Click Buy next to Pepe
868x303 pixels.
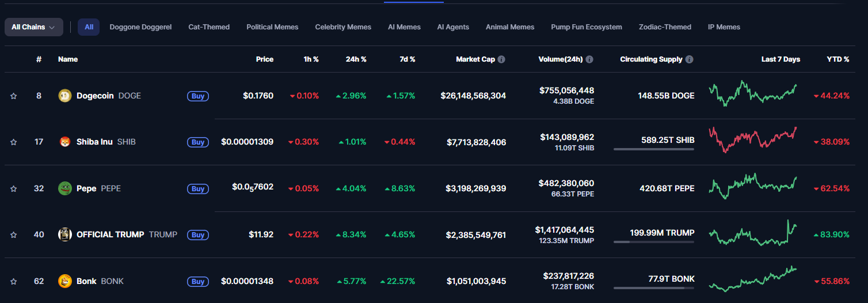198,189
